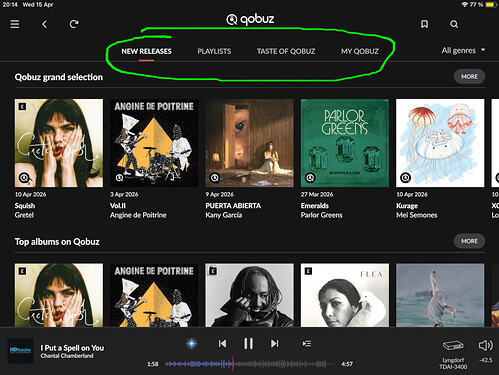
Task: Open the bookmarks icon
Action: 424,24
